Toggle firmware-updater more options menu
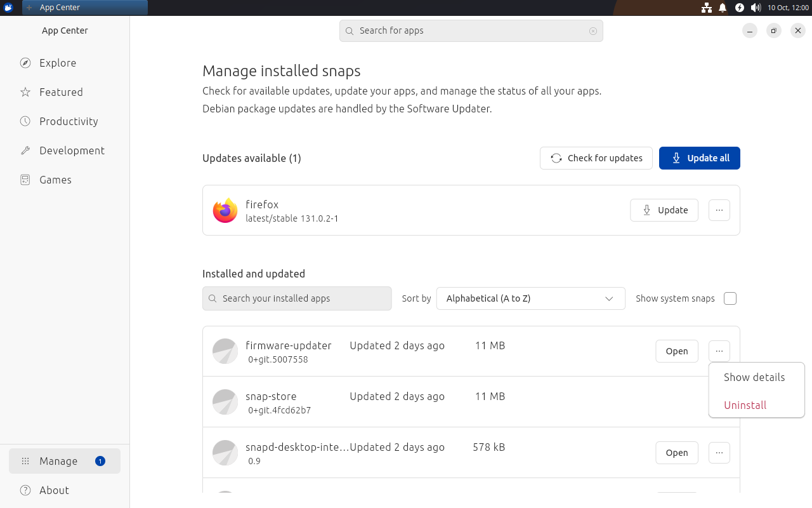Viewport: 812px width, 508px height. pyautogui.click(x=719, y=351)
